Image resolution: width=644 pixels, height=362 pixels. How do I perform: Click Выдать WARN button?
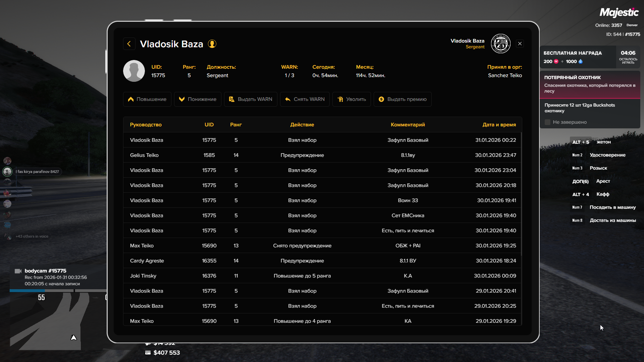click(251, 99)
